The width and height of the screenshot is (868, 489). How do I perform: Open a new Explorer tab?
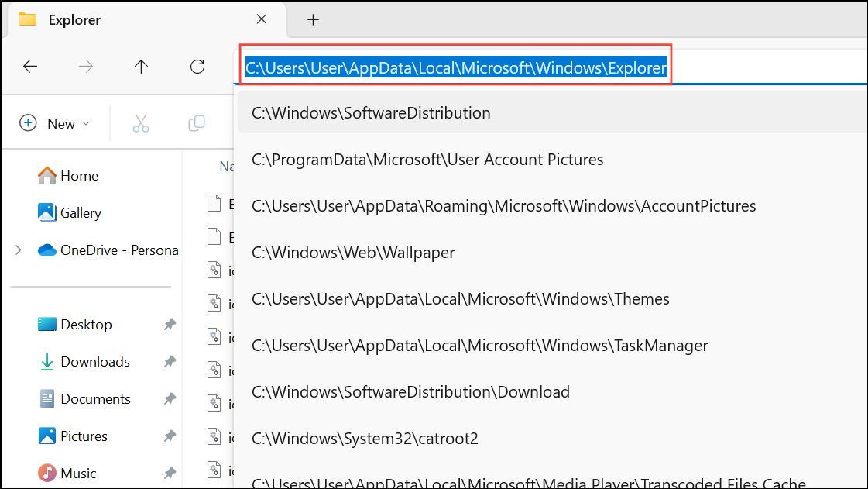313,19
